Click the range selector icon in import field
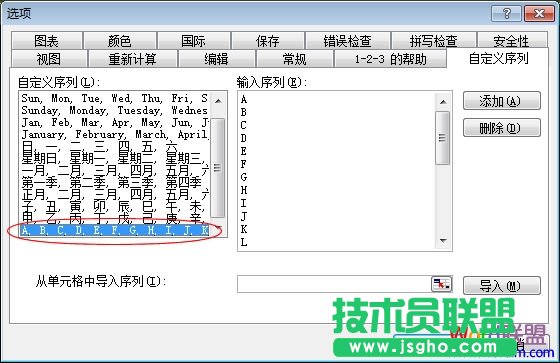Screen dimensions: 560x363 (x=441, y=284)
